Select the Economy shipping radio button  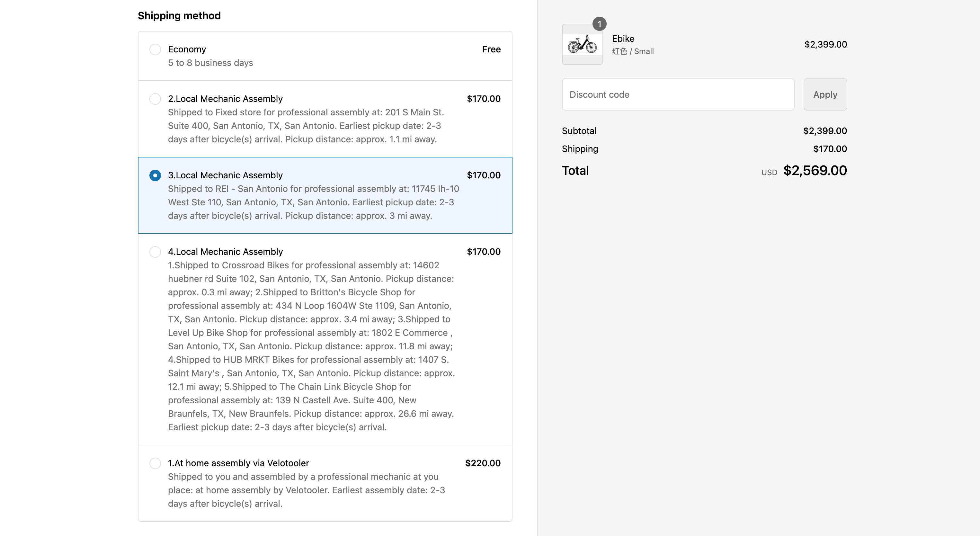(155, 49)
